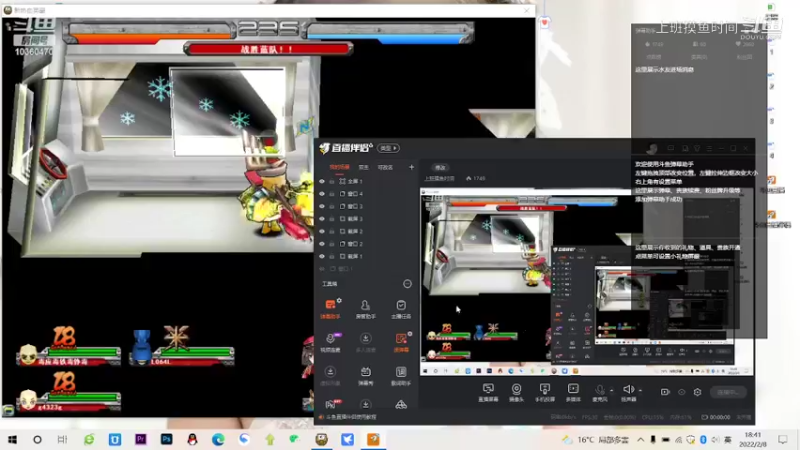Show the dimmed 窗口 1 source via eye icon

pos(322,269)
